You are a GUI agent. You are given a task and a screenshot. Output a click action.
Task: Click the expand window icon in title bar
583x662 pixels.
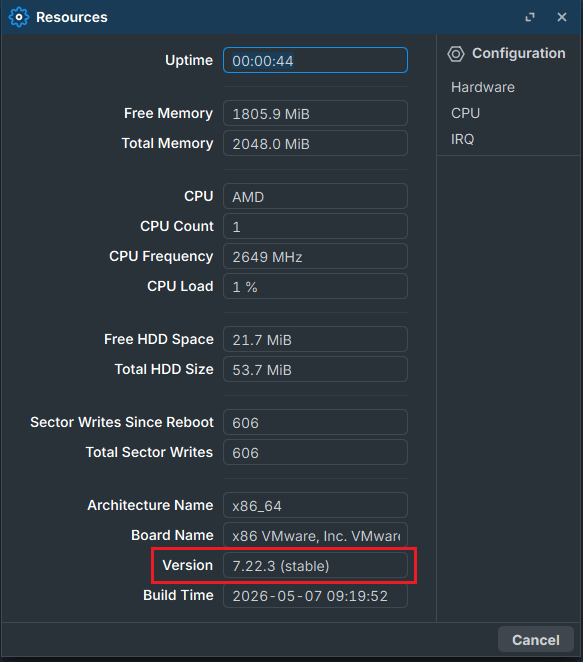(530, 17)
